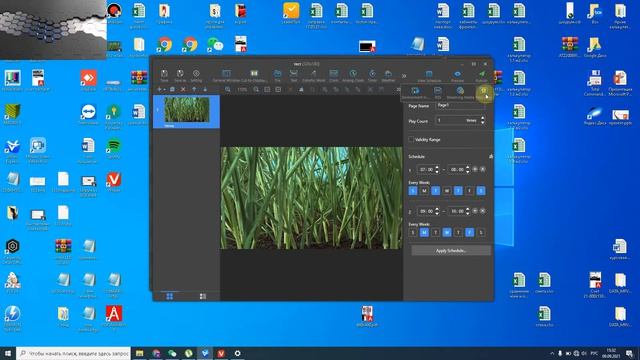Select the grass page thumbnail in the page list
The image size is (640, 360).
tap(187, 110)
